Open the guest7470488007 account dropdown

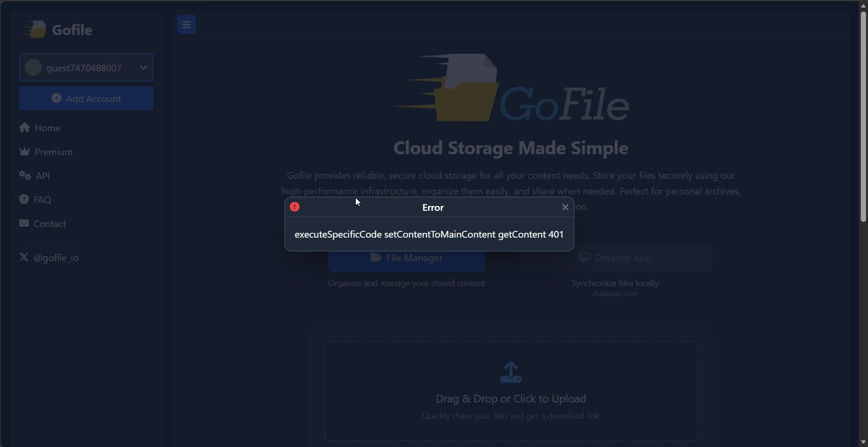(86, 68)
